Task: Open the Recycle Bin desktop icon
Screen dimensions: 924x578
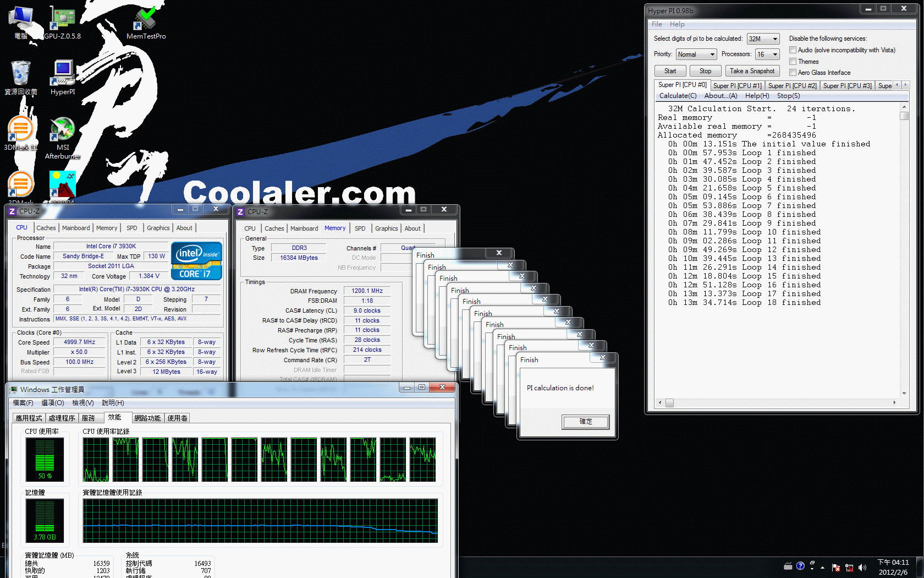Action: (x=21, y=77)
